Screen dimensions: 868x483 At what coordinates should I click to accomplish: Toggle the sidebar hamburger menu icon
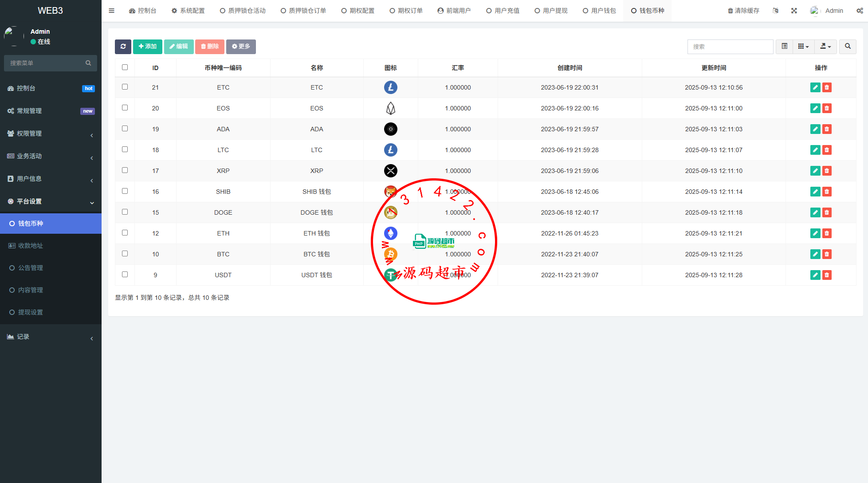pos(112,11)
